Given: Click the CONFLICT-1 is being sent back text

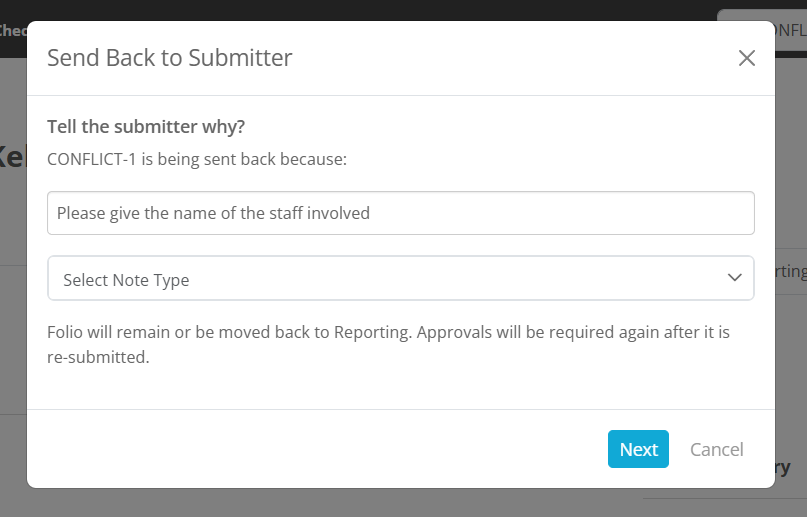Looking at the screenshot, I should 197,159.
